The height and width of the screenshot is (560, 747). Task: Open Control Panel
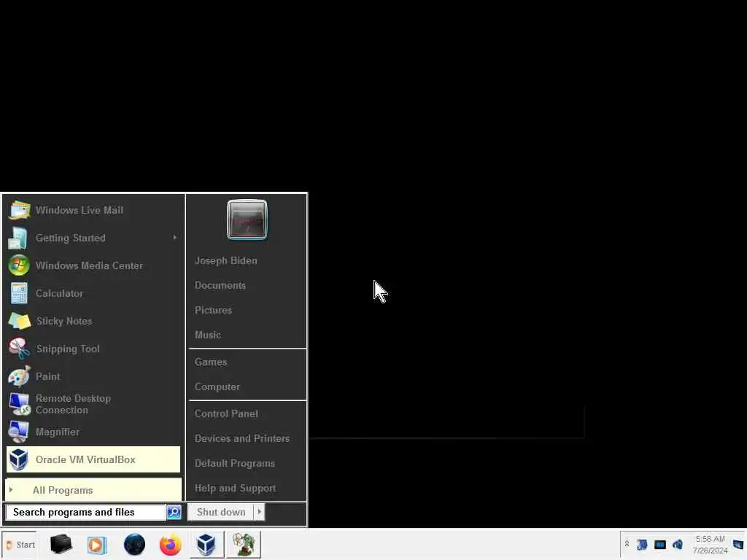point(226,414)
